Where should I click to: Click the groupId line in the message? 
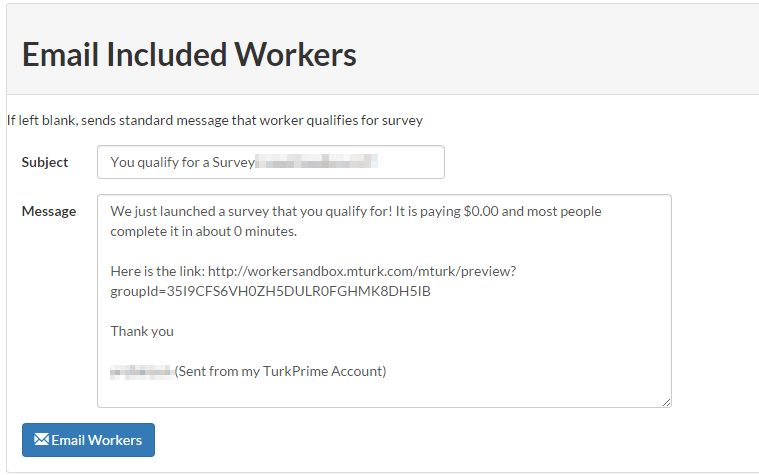click(x=270, y=292)
